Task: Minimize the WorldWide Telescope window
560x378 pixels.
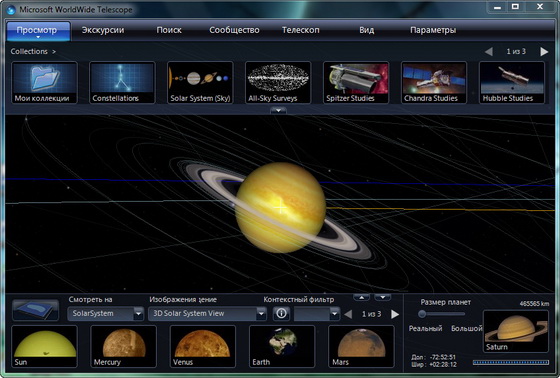Action: 497,7
